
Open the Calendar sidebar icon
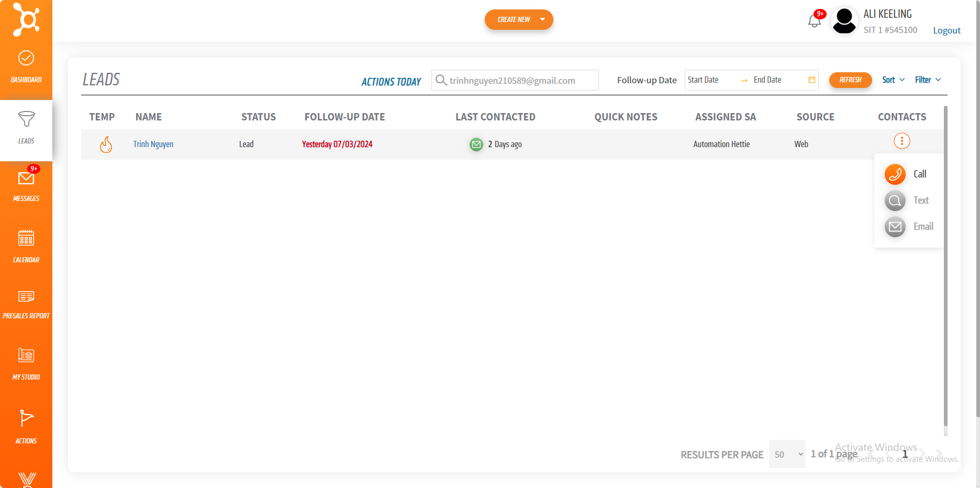coord(26,238)
